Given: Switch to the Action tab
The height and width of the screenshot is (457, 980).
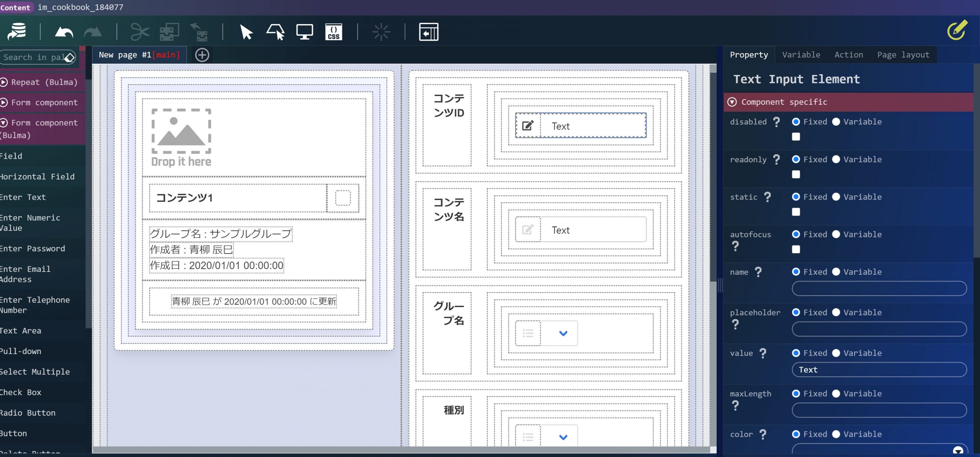Looking at the screenshot, I should pos(849,55).
